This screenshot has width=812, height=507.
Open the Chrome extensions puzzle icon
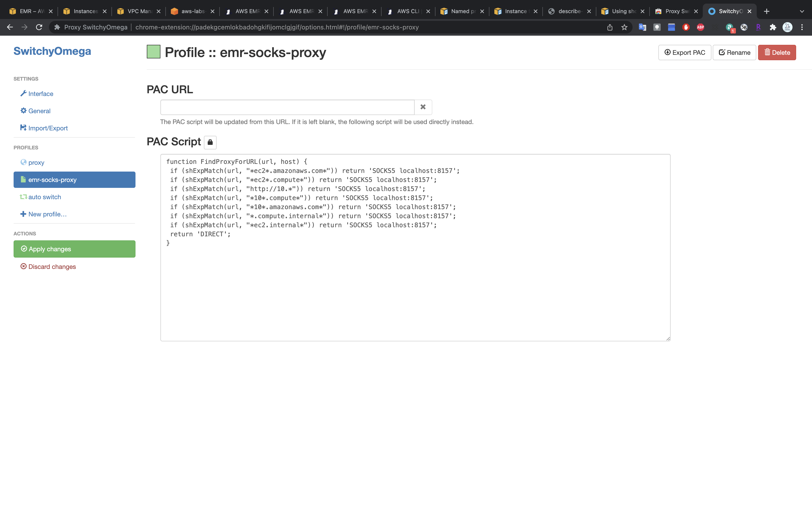click(x=773, y=27)
